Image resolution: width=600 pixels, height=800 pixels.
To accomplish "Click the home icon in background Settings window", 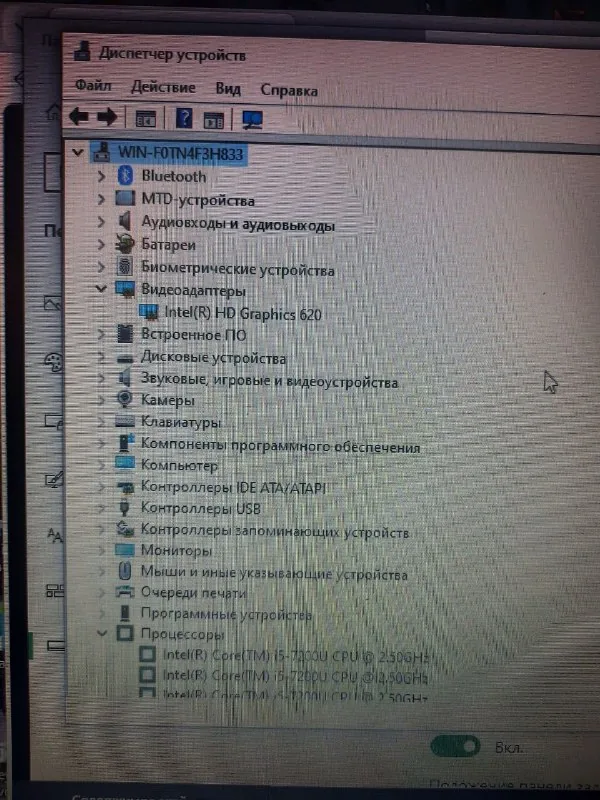I will point(53,111).
